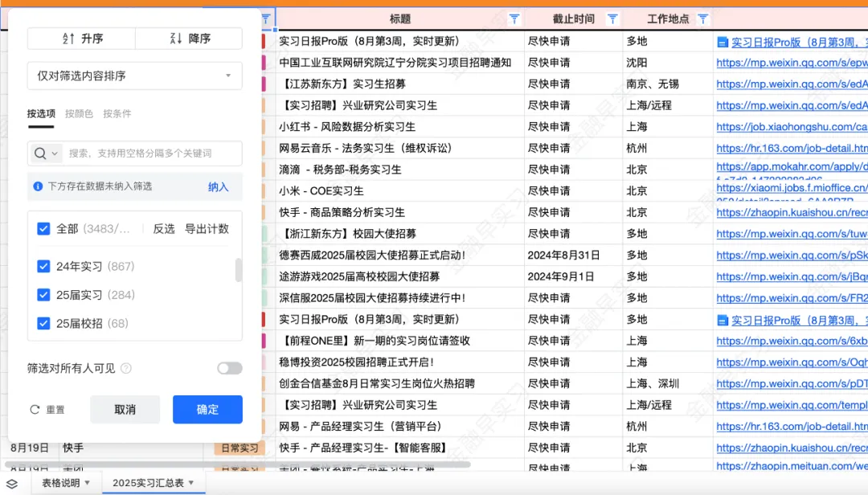Open the filter icon on 工作地点 column
The width and height of the screenshot is (868, 495).
(x=702, y=18)
